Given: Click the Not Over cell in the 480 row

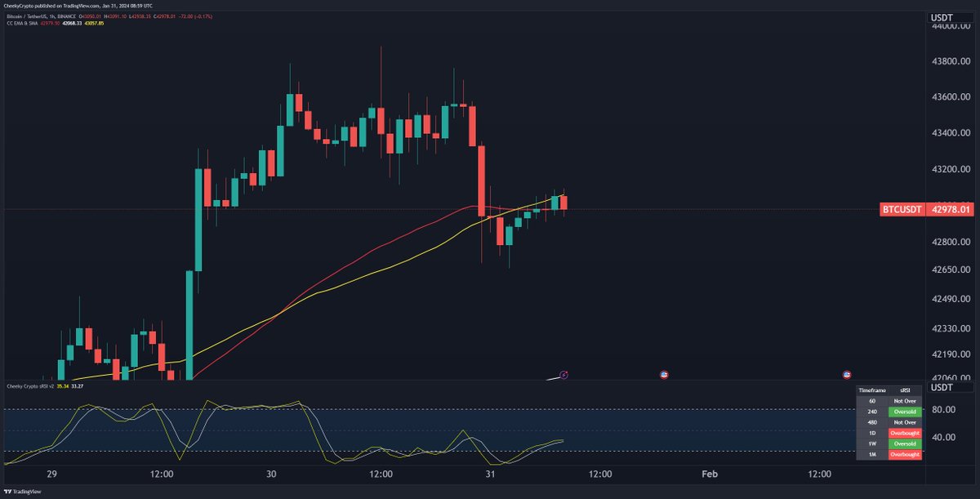Looking at the screenshot, I should (905, 422).
